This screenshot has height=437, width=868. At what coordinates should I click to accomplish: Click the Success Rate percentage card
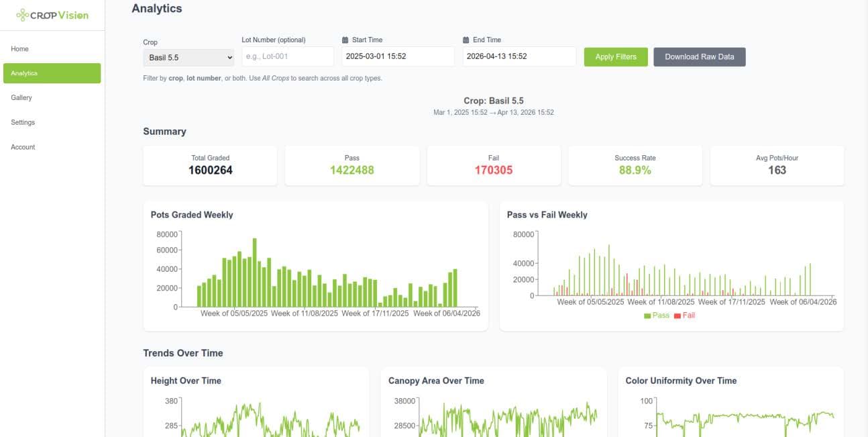click(x=635, y=164)
